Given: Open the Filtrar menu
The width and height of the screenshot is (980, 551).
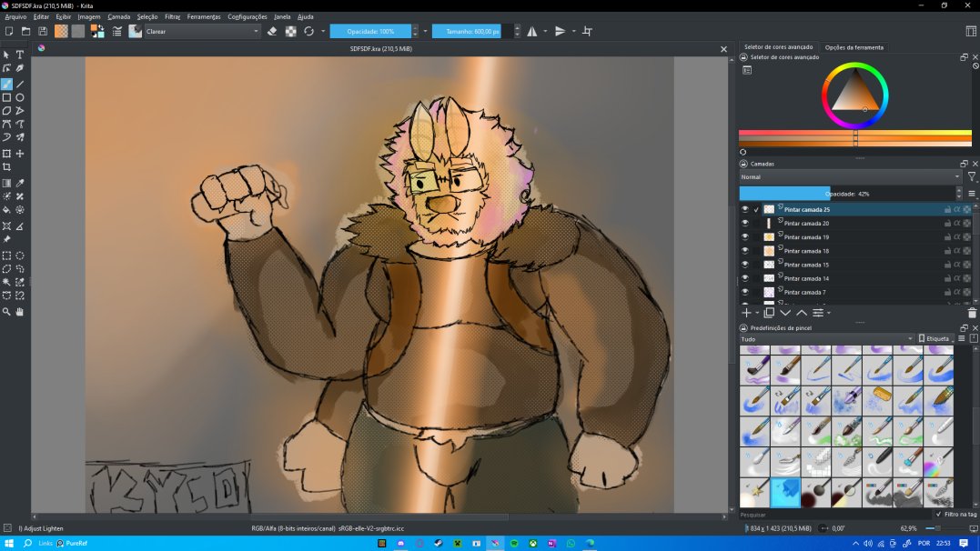Looking at the screenshot, I should (173, 17).
